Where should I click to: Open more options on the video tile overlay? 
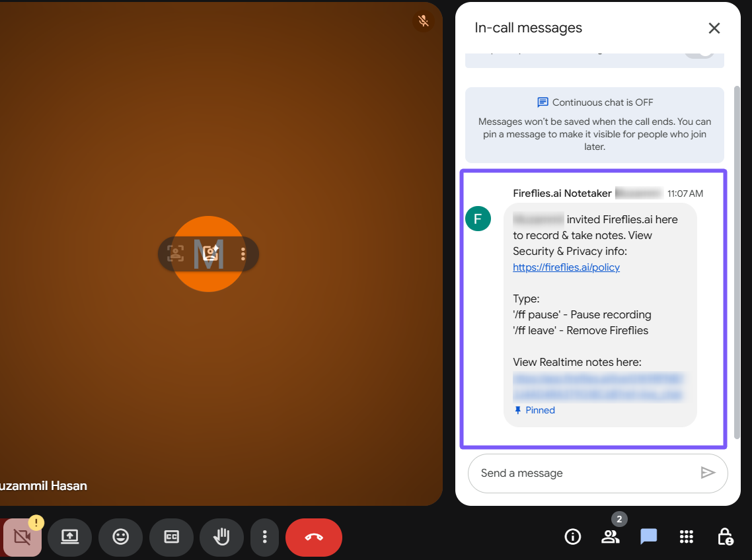(x=243, y=254)
